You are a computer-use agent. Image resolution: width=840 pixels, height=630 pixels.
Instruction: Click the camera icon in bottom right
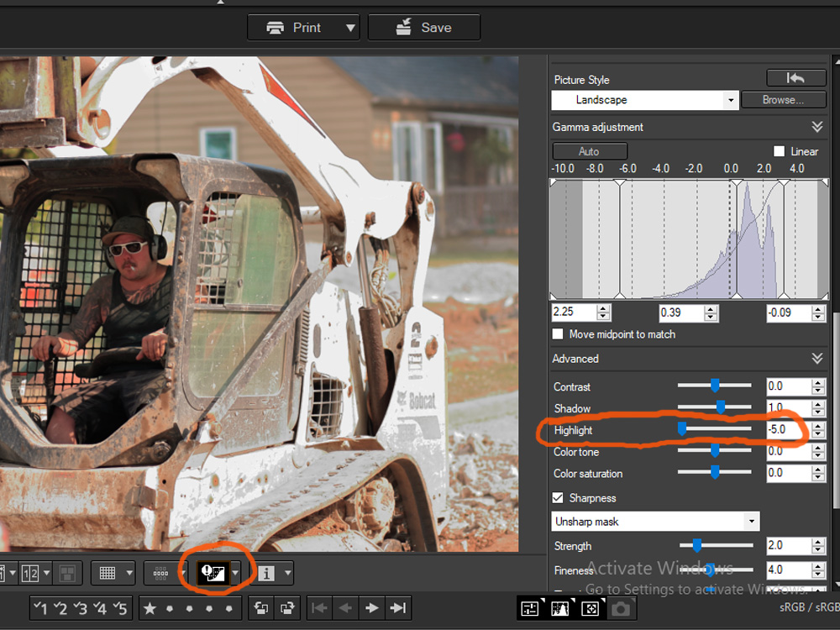pos(622,608)
